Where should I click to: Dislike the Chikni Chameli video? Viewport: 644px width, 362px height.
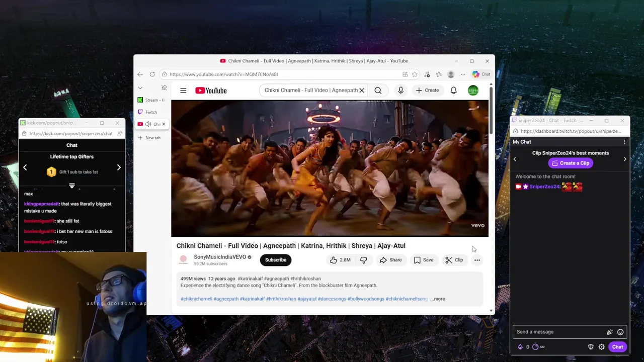point(364,260)
